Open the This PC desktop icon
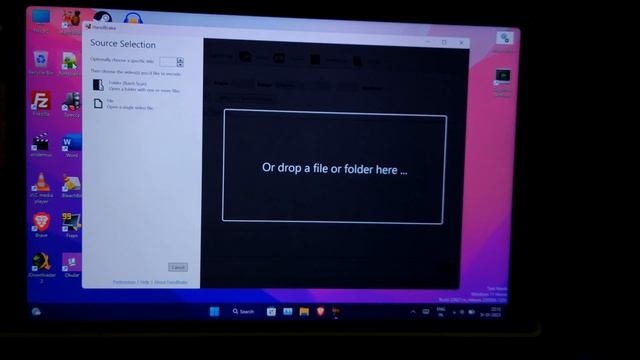The image size is (640, 360). [41, 22]
